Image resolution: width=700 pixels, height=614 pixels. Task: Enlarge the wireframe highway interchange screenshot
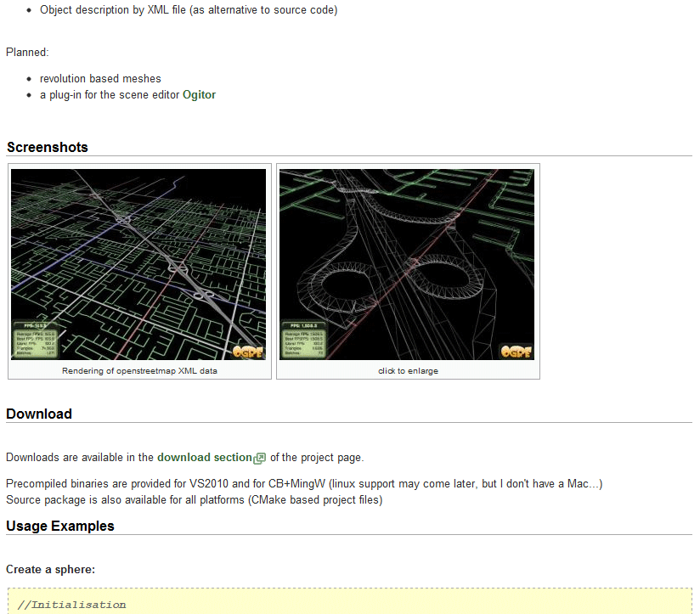[x=407, y=264]
